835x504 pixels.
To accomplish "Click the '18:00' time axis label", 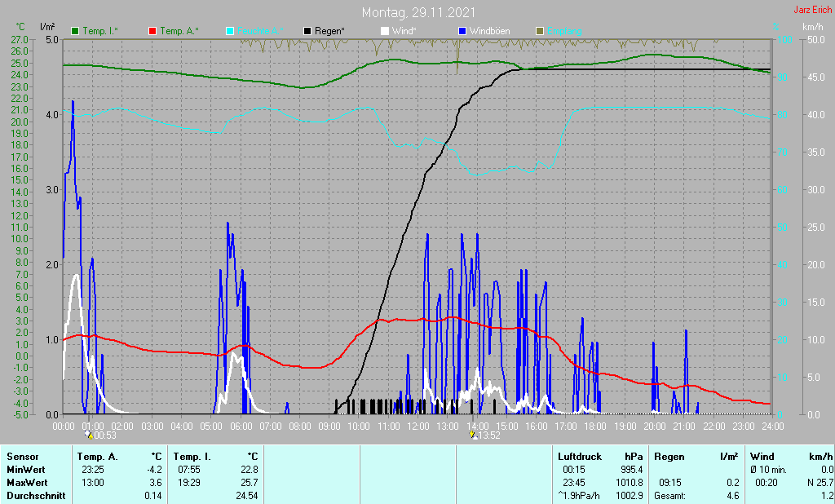I will pos(594,427).
